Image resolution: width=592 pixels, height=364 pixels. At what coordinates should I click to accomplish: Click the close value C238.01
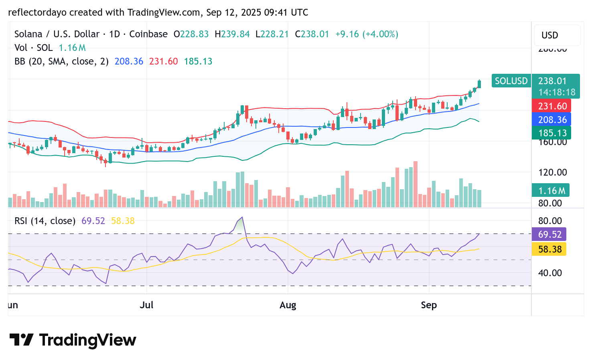pos(312,34)
